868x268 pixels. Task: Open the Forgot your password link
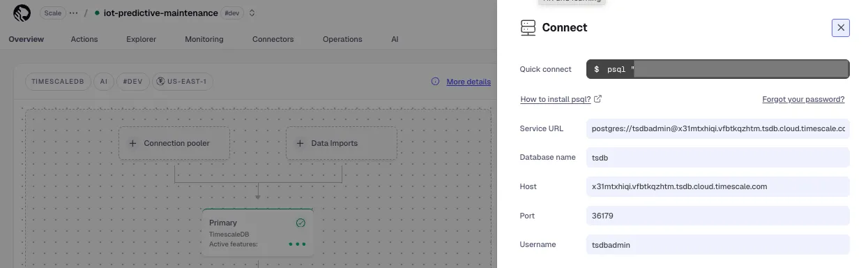803,99
